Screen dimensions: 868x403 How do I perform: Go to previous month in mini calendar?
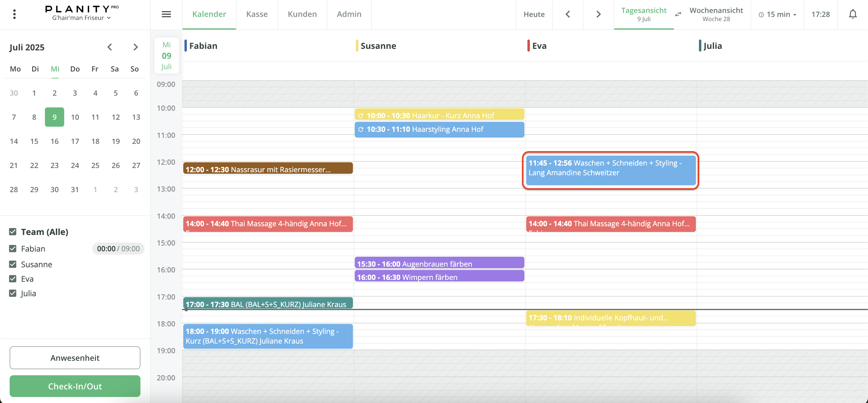point(109,47)
